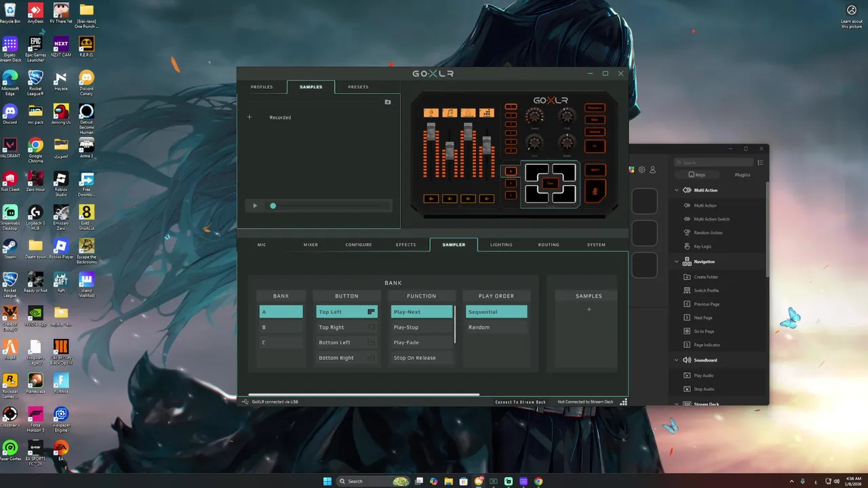The height and width of the screenshot is (488, 868).
Task: Click the Top Left pad shape icon
Action: [371, 312]
